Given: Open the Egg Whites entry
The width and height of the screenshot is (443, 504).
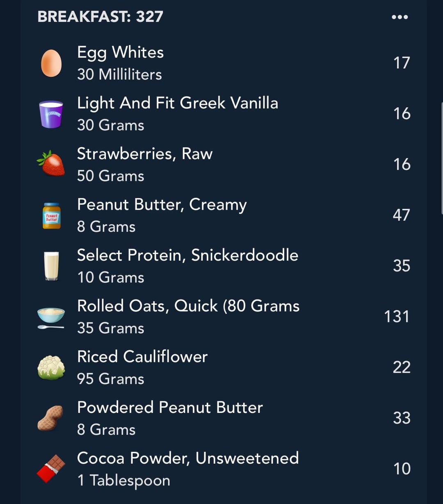Looking at the screenshot, I should [224, 63].
